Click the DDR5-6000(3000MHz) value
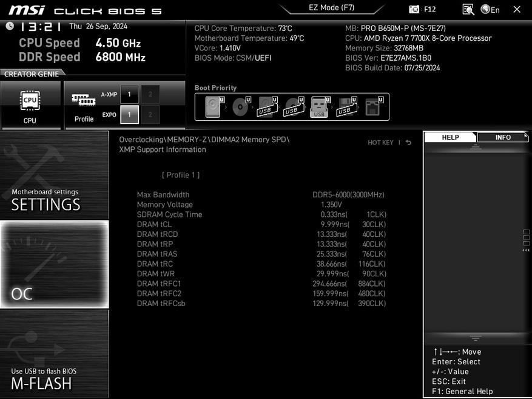This screenshot has width=532, height=399. click(x=348, y=194)
